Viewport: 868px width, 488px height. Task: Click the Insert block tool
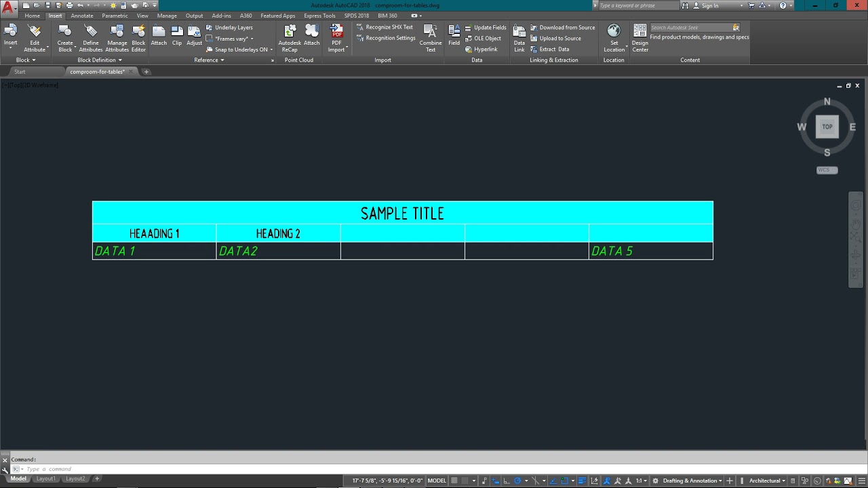pos(10,35)
